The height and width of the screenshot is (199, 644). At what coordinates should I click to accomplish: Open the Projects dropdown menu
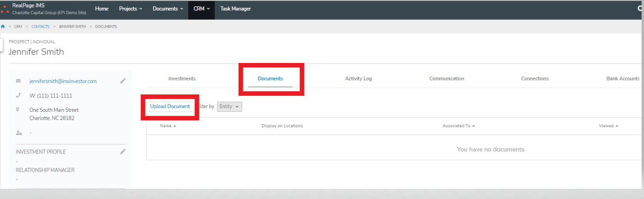pos(130,9)
